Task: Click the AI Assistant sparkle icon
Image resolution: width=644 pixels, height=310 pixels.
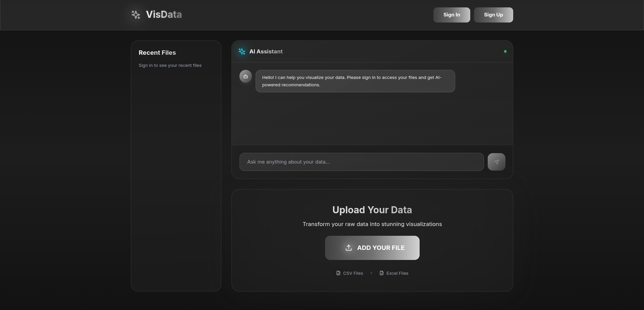Action: click(x=242, y=51)
